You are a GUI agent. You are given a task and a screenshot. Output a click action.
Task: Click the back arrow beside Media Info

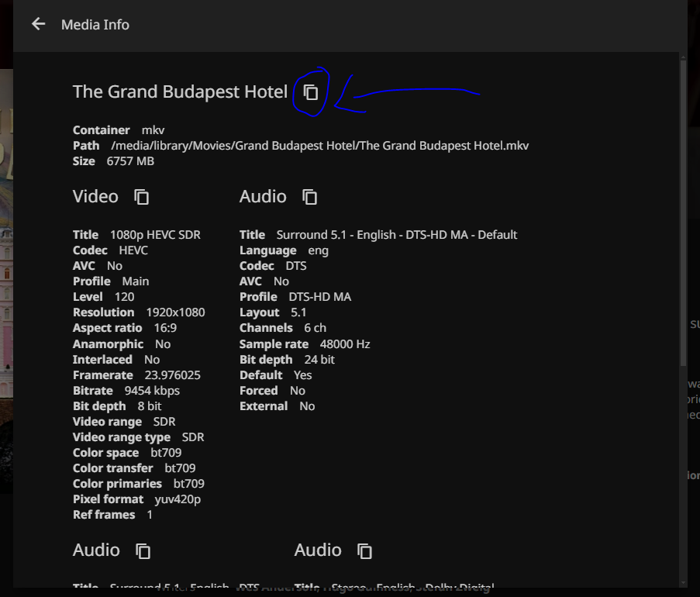click(x=38, y=24)
